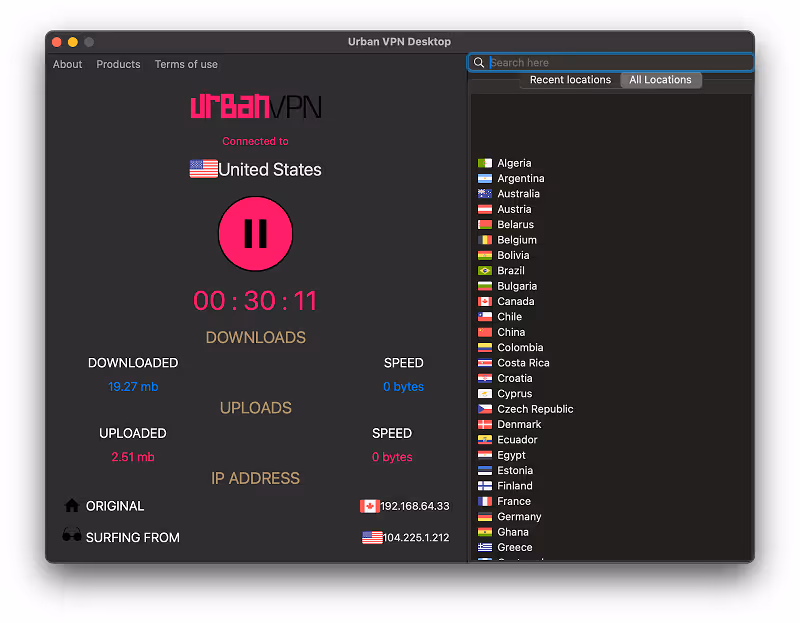Screen dimensions: 800x623
Task: Click the original IP 192.168.64.33
Action: point(415,506)
